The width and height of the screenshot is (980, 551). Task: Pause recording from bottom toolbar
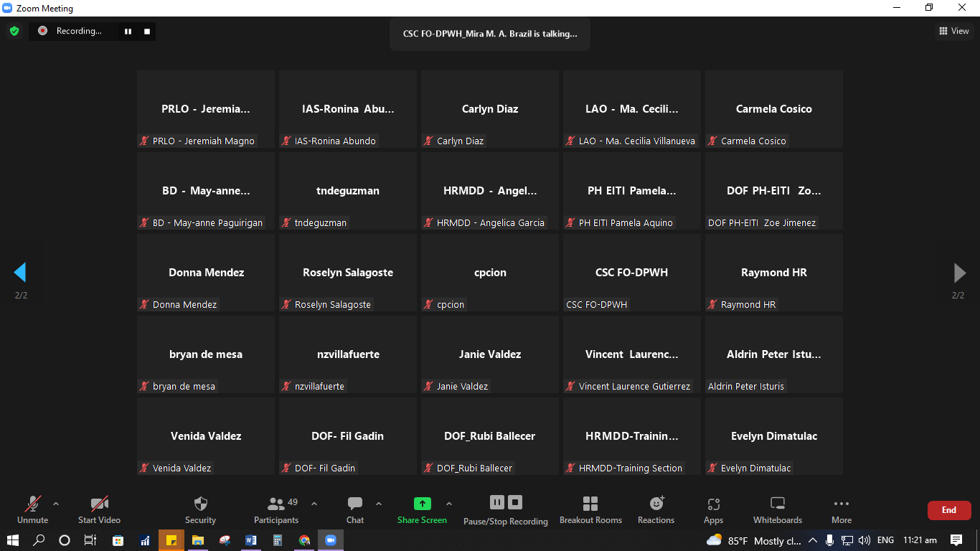pos(497,502)
